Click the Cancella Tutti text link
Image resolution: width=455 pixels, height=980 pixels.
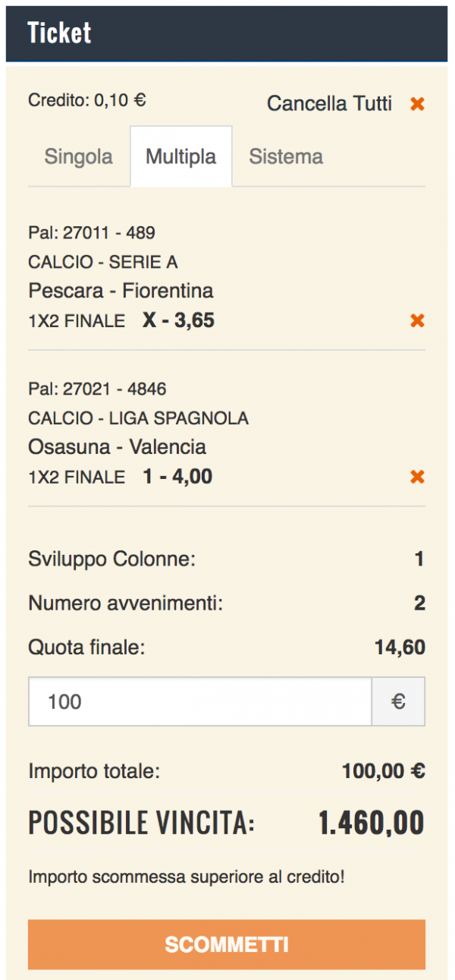[x=330, y=103]
